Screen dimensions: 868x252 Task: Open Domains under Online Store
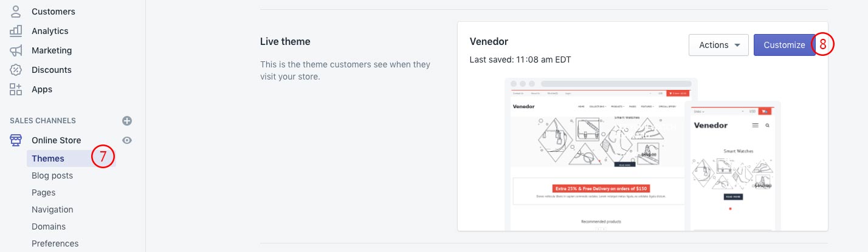tap(49, 226)
